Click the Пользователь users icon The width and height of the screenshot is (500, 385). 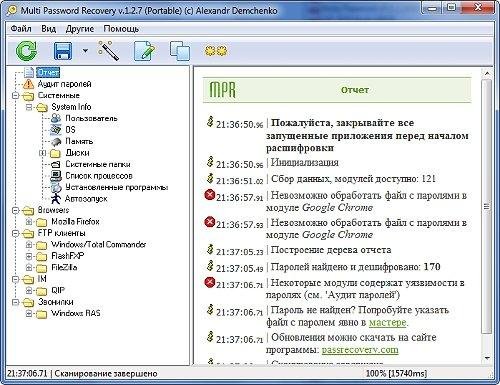(x=56, y=118)
